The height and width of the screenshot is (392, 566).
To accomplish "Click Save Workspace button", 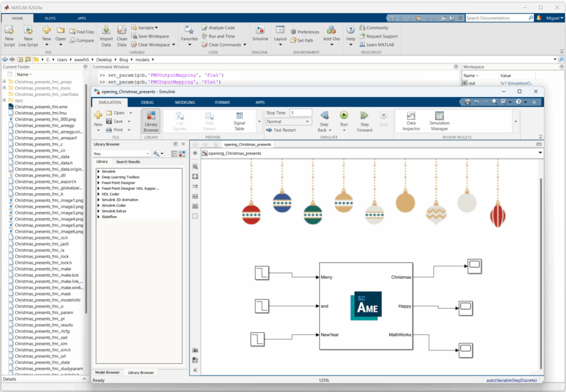I will click(150, 36).
